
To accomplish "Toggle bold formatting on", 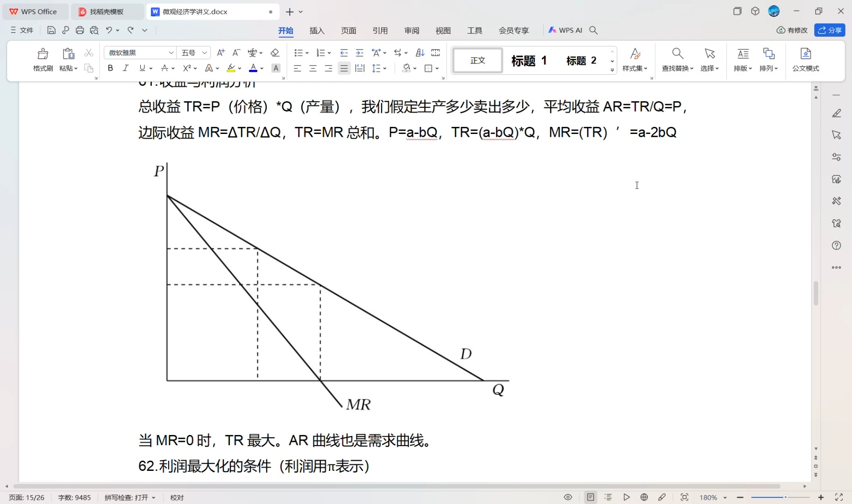I will coord(110,68).
